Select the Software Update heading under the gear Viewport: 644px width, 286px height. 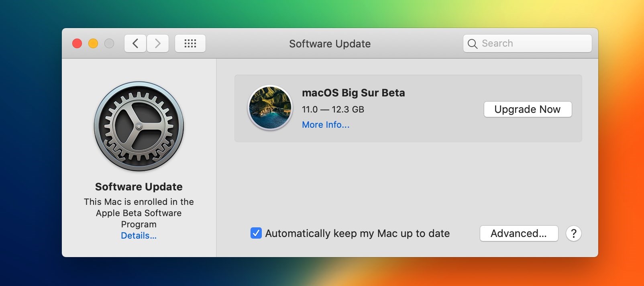(x=139, y=187)
